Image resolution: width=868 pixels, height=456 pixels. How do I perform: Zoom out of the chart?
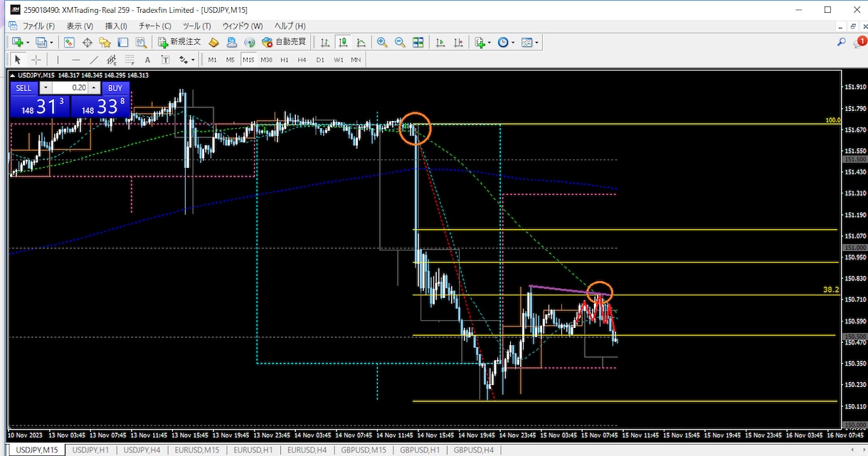[x=400, y=43]
